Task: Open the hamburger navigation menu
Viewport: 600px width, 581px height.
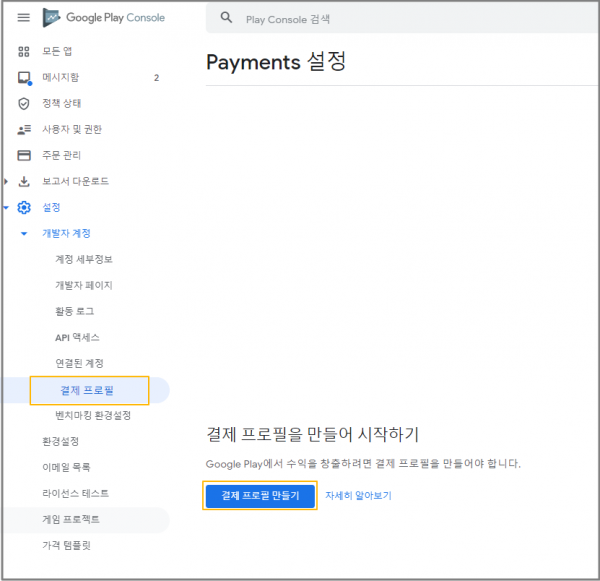Action: coord(24,18)
